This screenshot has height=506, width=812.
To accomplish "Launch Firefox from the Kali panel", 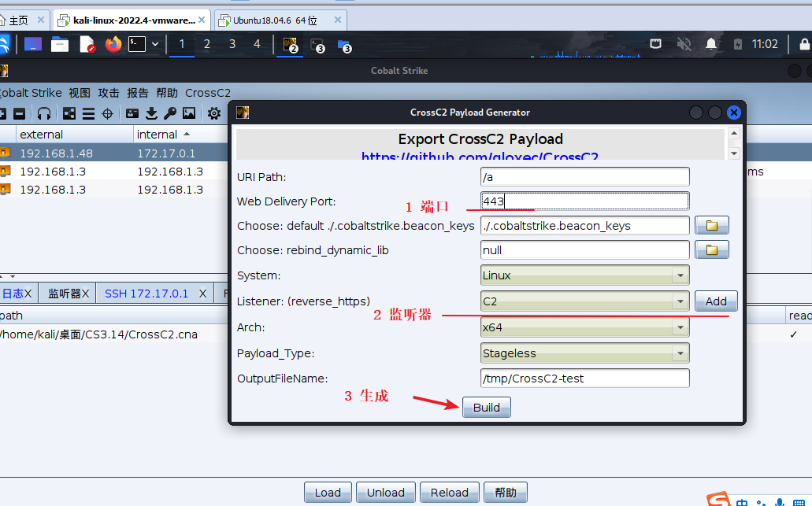I will click(113, 45).
